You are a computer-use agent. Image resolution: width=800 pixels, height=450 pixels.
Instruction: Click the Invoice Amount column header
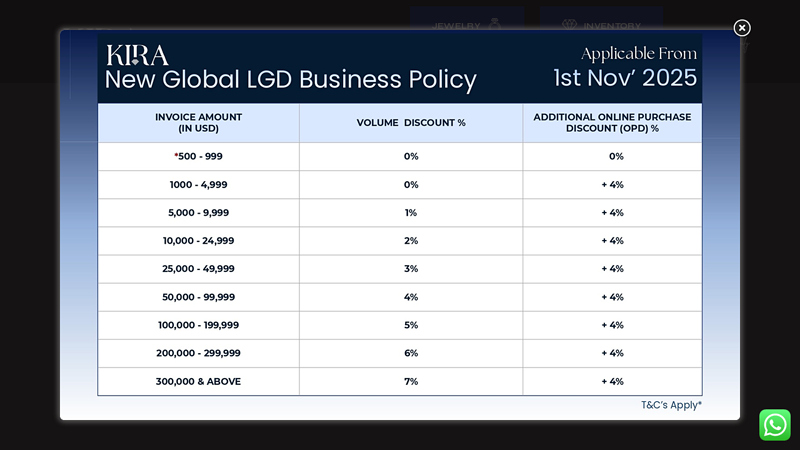198,123
